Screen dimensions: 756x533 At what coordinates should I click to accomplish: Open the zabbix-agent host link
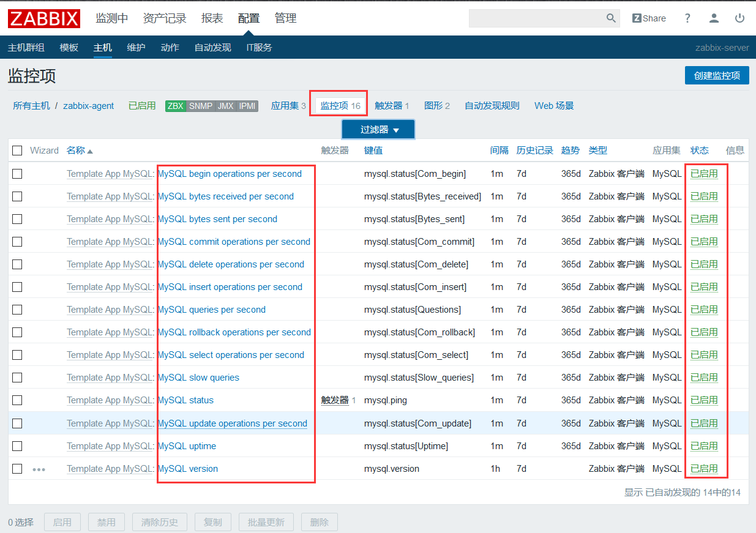pos(89,106)
